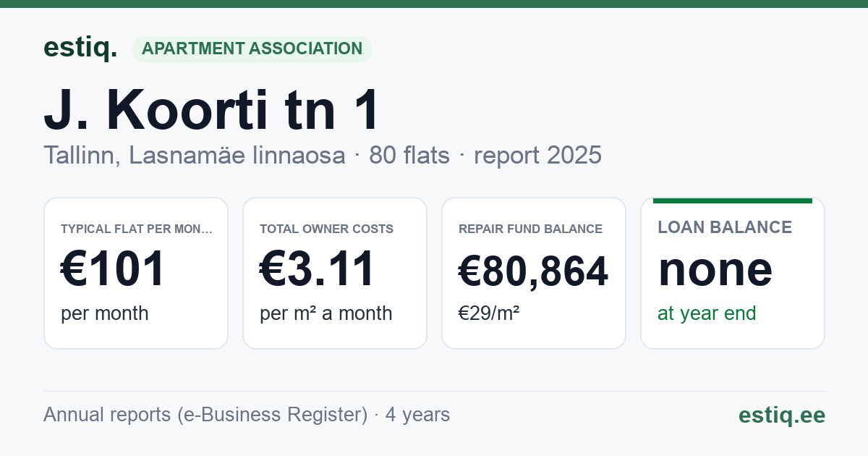This screenshot has height=456, width=868.
Task: Click the Annual reports (e-Business Register) footer text
Action: point(205,415)
